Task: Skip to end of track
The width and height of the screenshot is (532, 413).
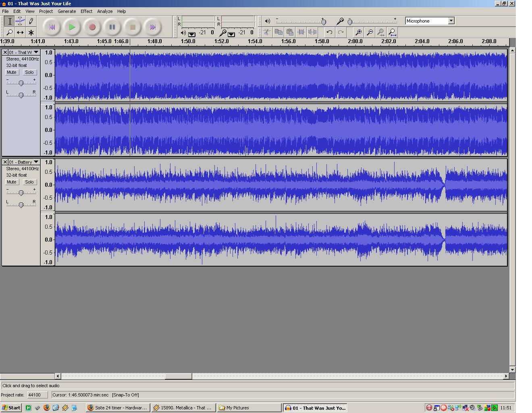Action: pos(153,27)
